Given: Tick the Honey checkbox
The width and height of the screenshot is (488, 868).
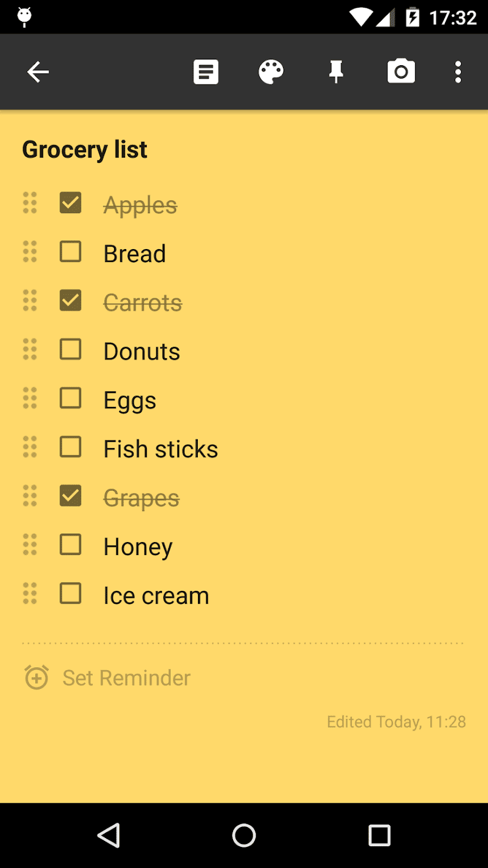Looking at the screenshot, I should (70, 544).
